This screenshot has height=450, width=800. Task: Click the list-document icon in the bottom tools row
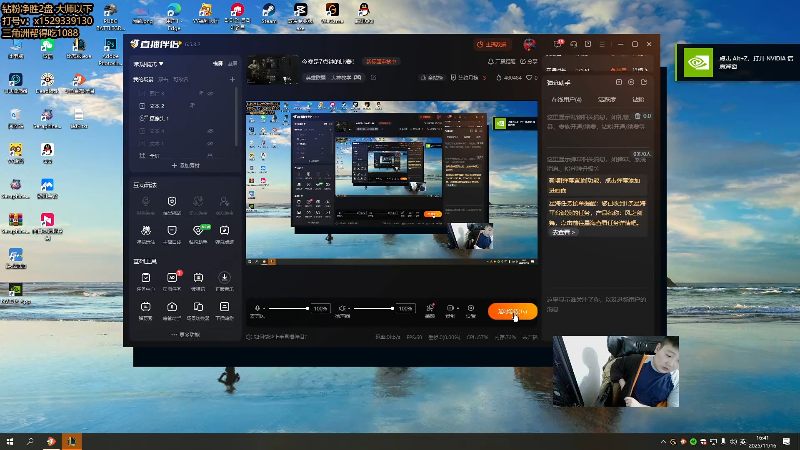[224, 307]
